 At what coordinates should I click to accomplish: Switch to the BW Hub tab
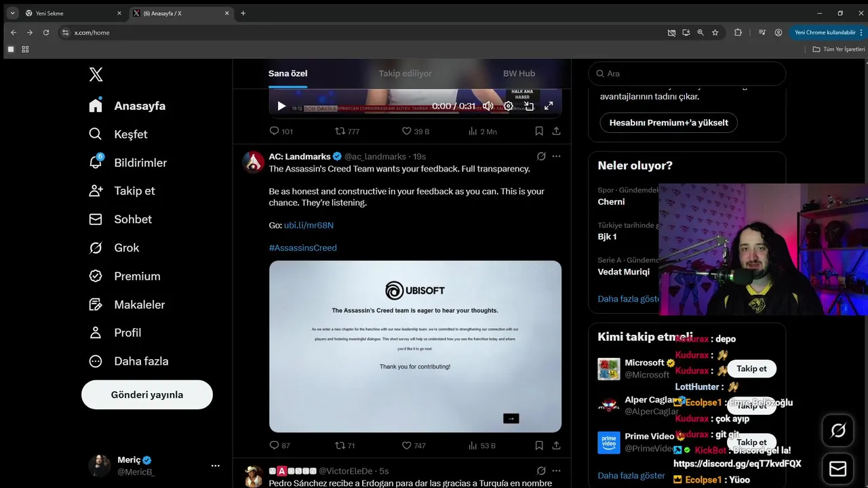click(x=519, y=73)
